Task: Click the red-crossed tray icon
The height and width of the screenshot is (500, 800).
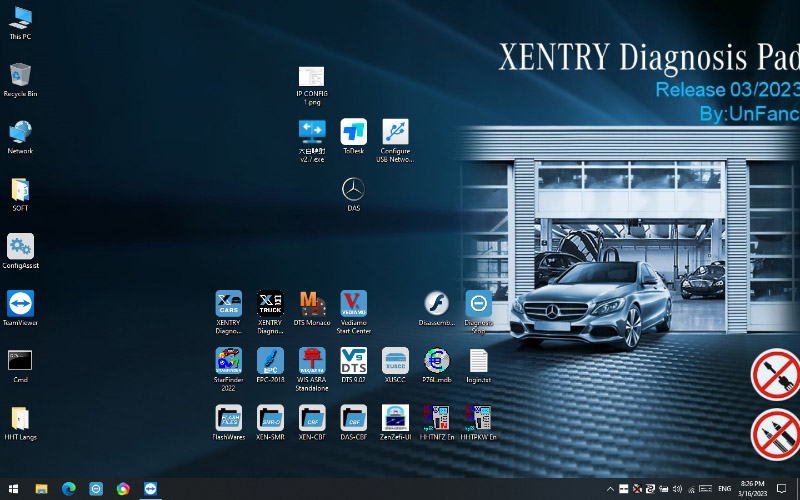Action: [x=637, y=489]
